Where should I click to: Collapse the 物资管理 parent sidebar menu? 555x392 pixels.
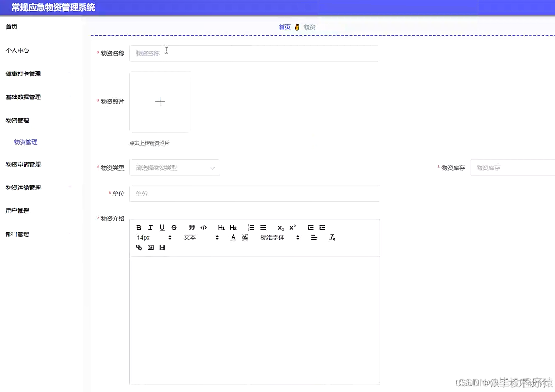17,120
